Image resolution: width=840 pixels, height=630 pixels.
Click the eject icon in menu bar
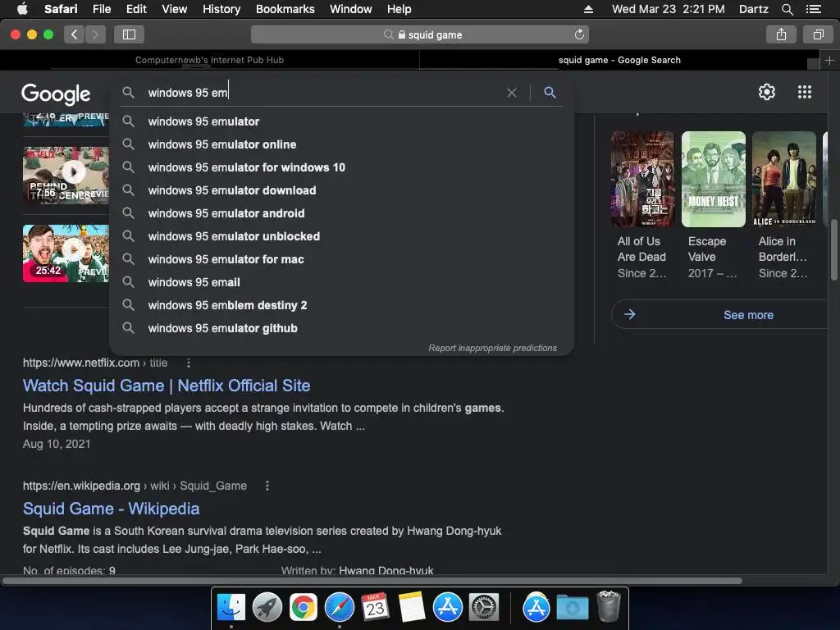click(x=588, y=9)
